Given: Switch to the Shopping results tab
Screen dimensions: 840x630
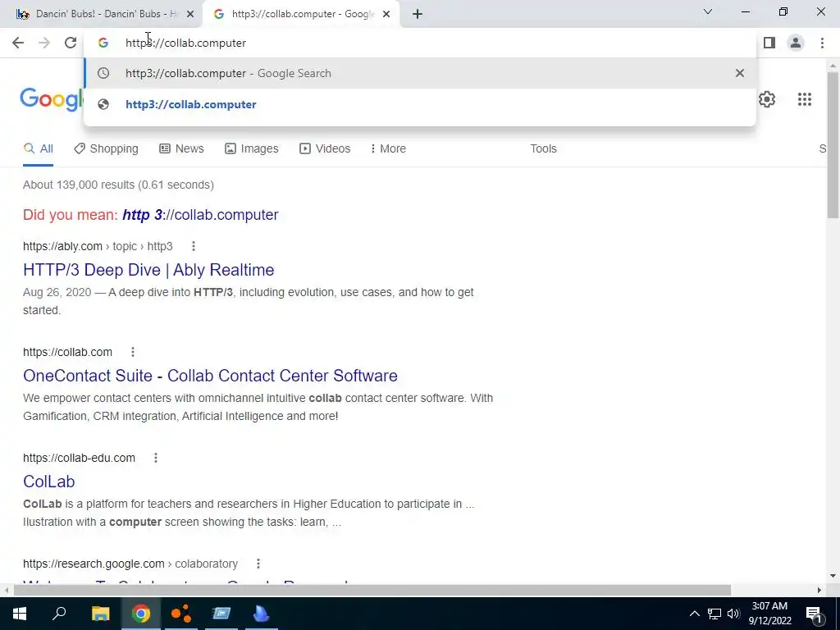Looking at the screenshot, I should [106, 149].
